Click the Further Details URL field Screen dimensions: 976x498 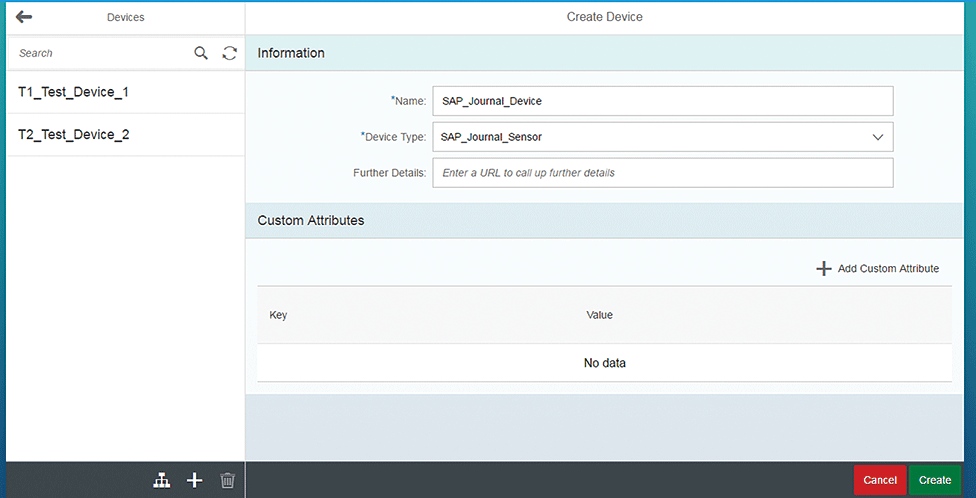(662, 173)
